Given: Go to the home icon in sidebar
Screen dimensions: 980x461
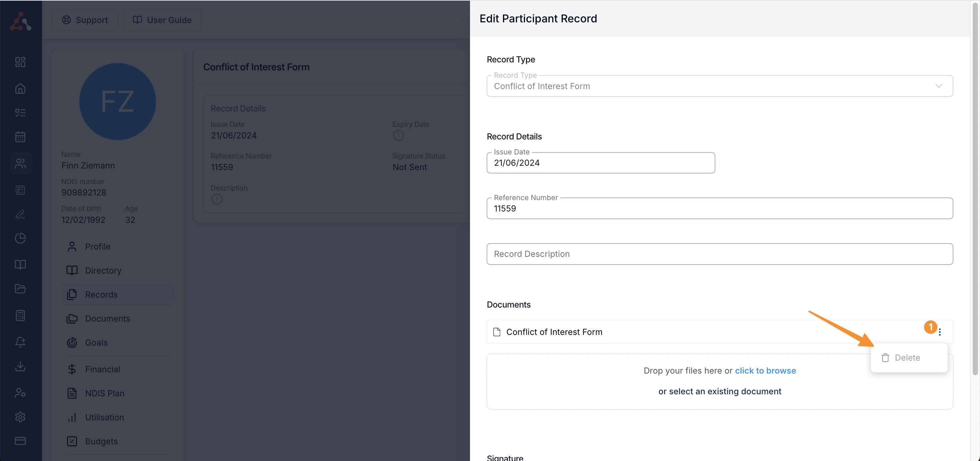Looking at the screenshot, I should (20, 88).
